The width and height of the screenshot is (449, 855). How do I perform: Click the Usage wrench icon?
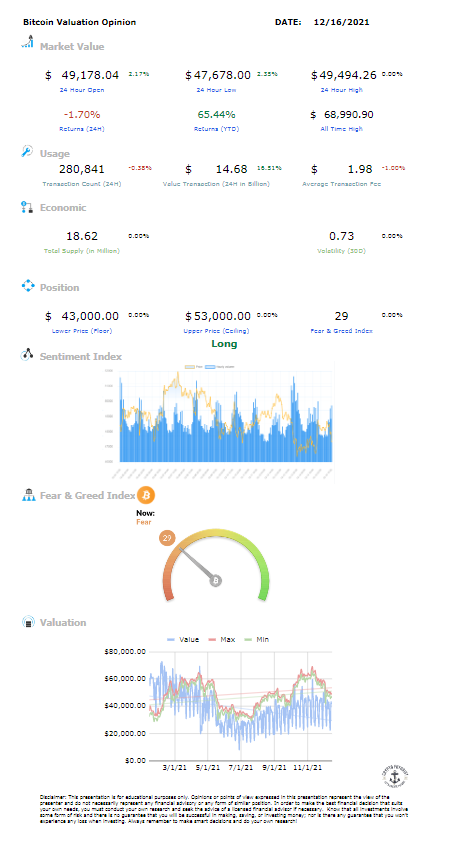pos(27,152)
